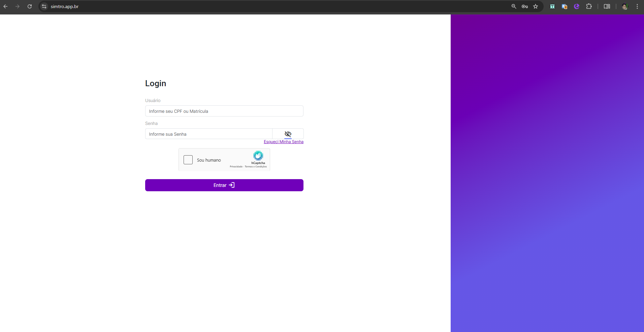Open site information icon beside URL
Image resolution: width=644 pixels, height=332 pixels.
pyautogui.click(x=44, y=6)
